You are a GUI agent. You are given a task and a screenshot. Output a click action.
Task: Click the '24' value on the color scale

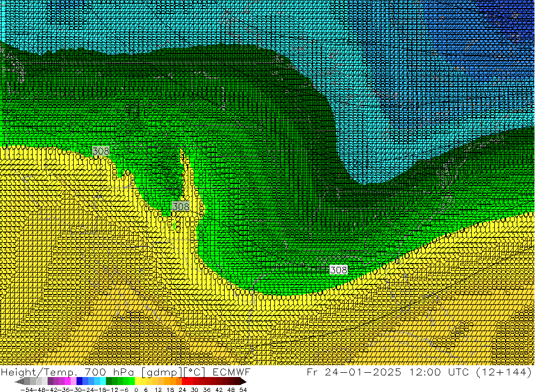pyautogui.click(x=182, y=390)
